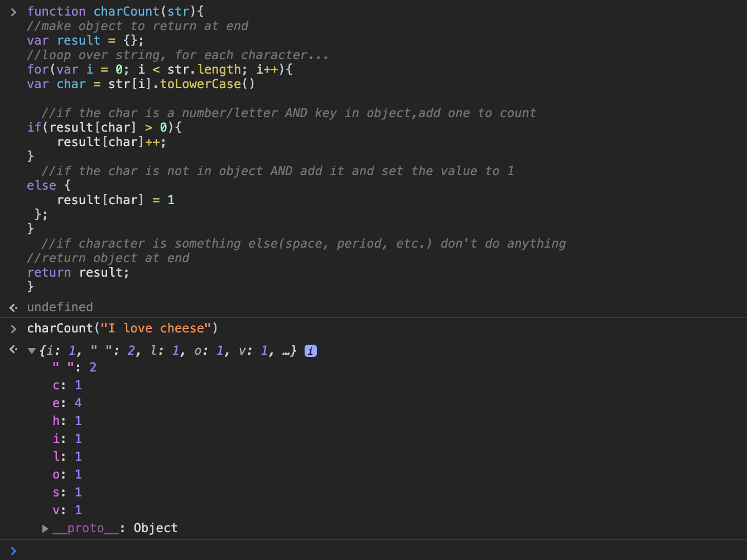Click the chevron prompt marker next to charCount call
This screenshot has width=747, height=560.
[x=13, y=329]
